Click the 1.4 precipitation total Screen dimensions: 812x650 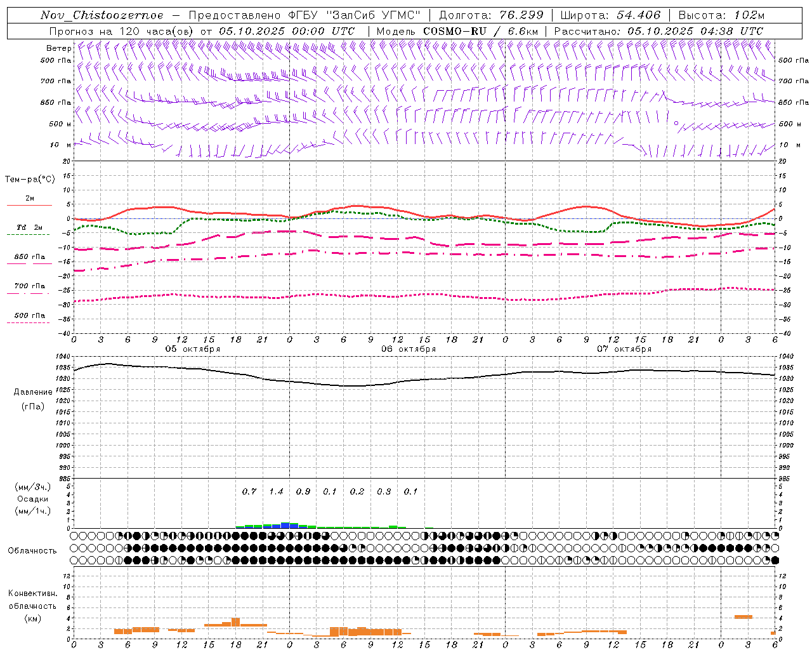click(x=276, y=491)
